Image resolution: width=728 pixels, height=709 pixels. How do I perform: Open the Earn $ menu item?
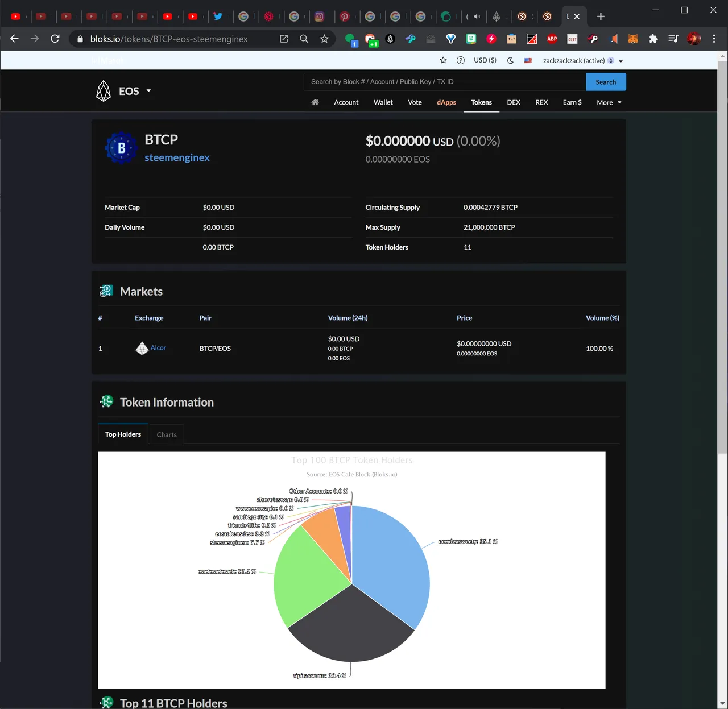(x=572, y=102)
